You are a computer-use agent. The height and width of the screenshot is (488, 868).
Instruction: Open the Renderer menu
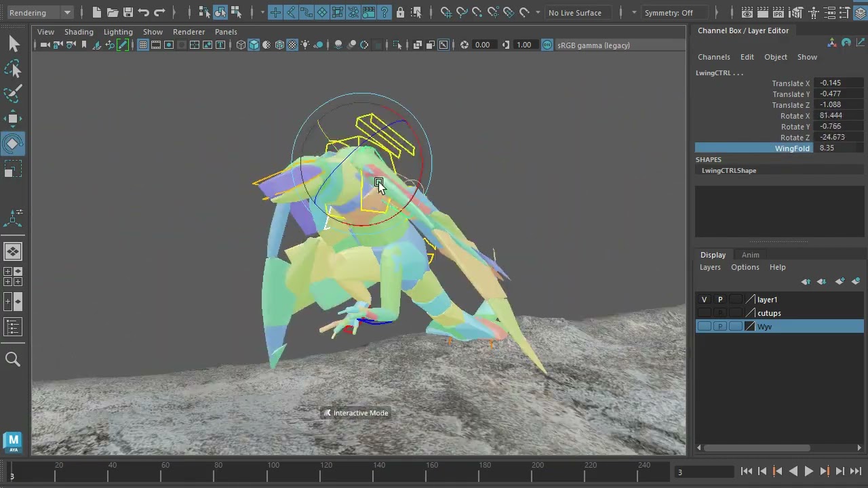click(189, 32)
